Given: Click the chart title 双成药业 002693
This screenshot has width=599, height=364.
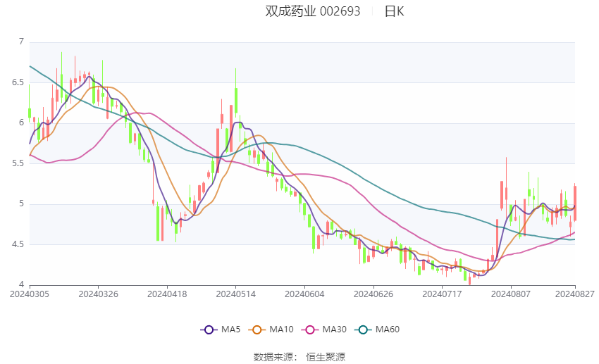Looking at the screenshot, I should click(313, 11).
